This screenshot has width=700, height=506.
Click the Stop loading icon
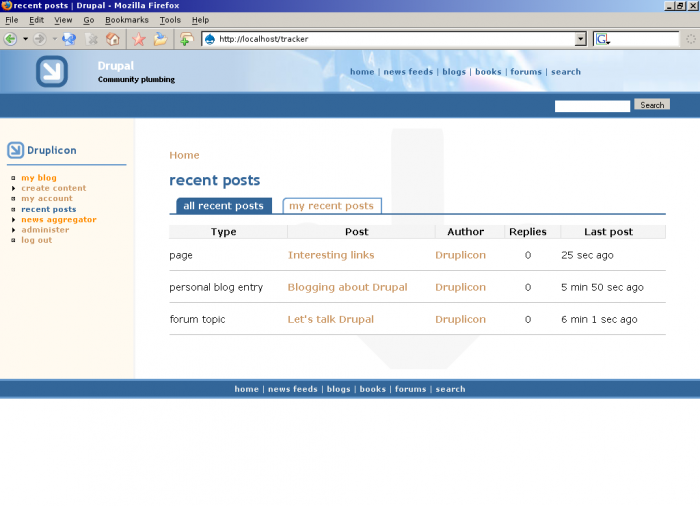[x=92, y=39]
